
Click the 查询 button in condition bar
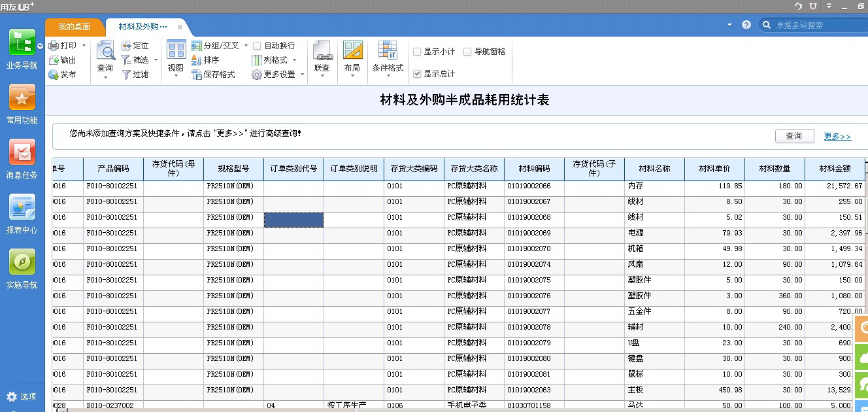[794, 136]
